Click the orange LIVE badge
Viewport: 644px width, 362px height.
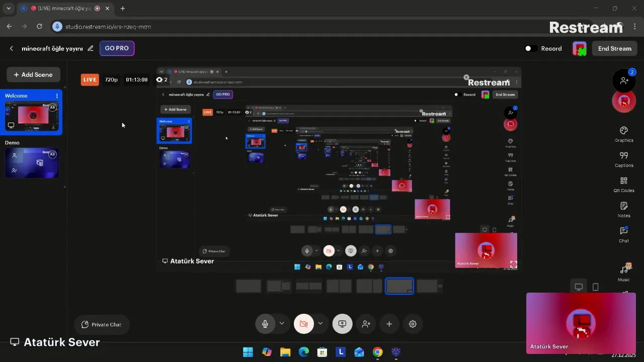pos(90,79)
